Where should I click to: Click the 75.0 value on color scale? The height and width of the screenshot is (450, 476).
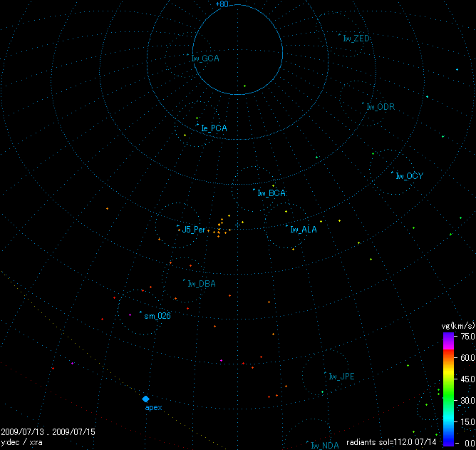coord(467,337)
